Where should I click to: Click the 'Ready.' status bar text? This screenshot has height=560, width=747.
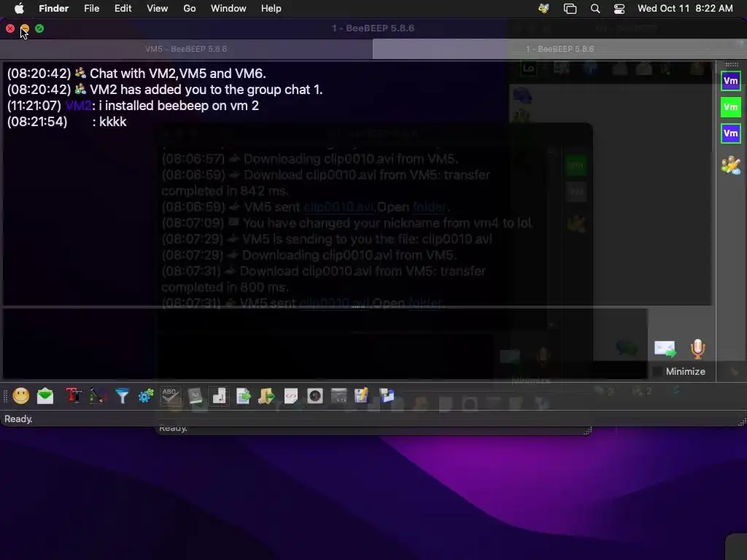click(18, 419)
